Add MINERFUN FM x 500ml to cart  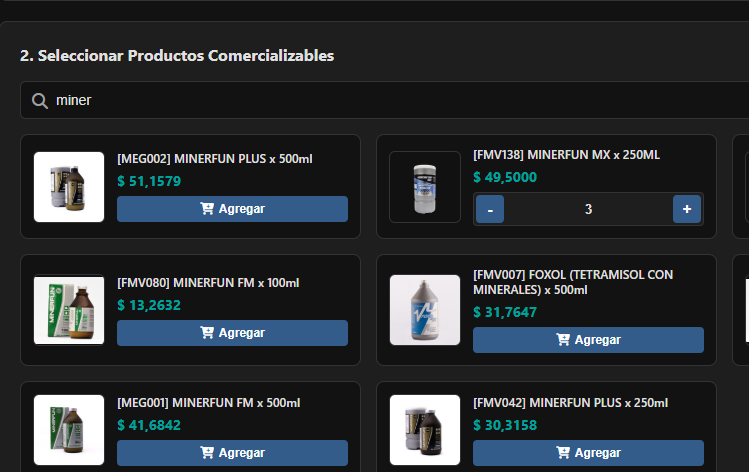[x=232, y=452]
